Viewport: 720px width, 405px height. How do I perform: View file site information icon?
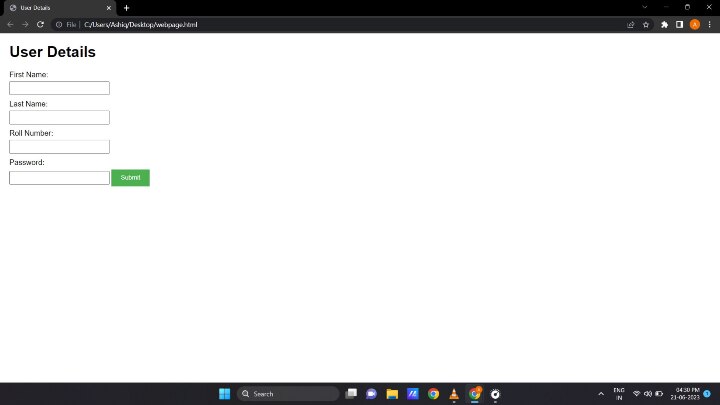(x=59, y=25)
